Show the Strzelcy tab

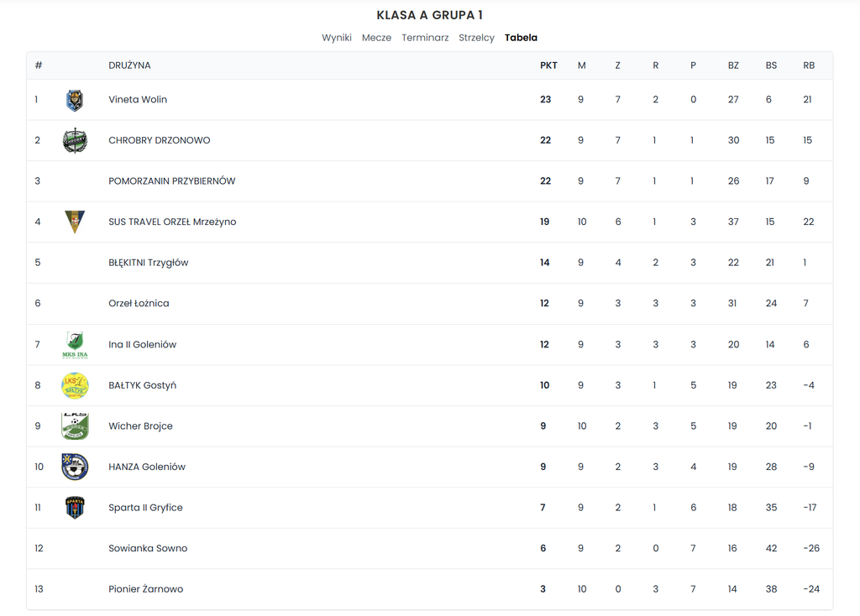coord(477,38)
